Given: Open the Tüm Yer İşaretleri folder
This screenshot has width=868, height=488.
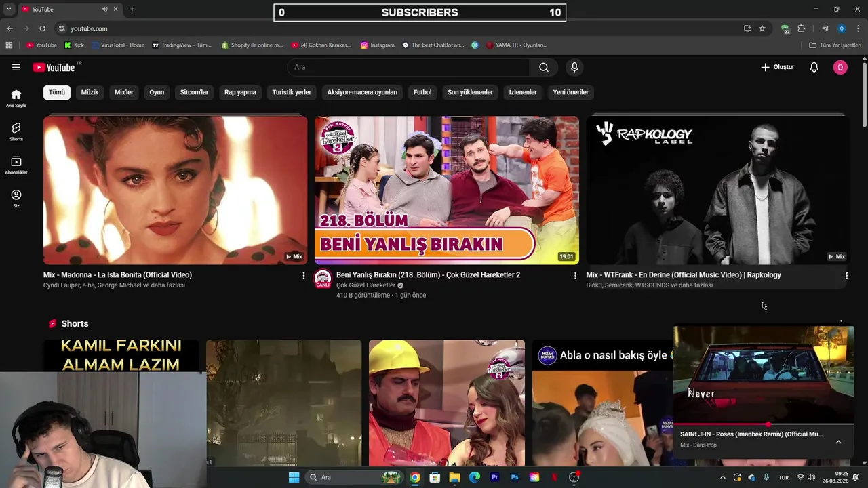Looking at the screenshot, I should 835,45.
